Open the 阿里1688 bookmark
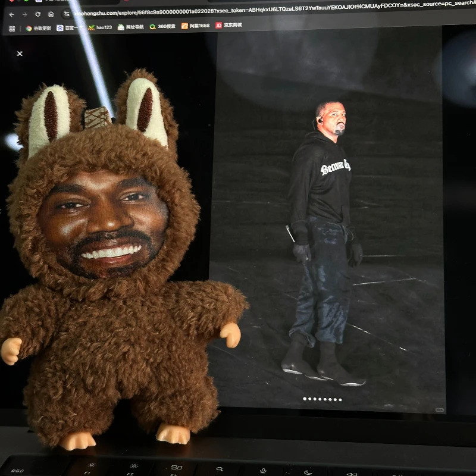This screenshot has height=476, width=476. 192,27
